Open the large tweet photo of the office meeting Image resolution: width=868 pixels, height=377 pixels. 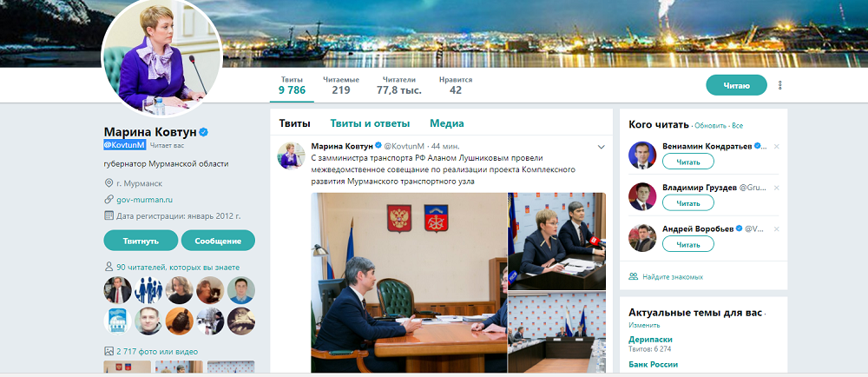(409, 282)
